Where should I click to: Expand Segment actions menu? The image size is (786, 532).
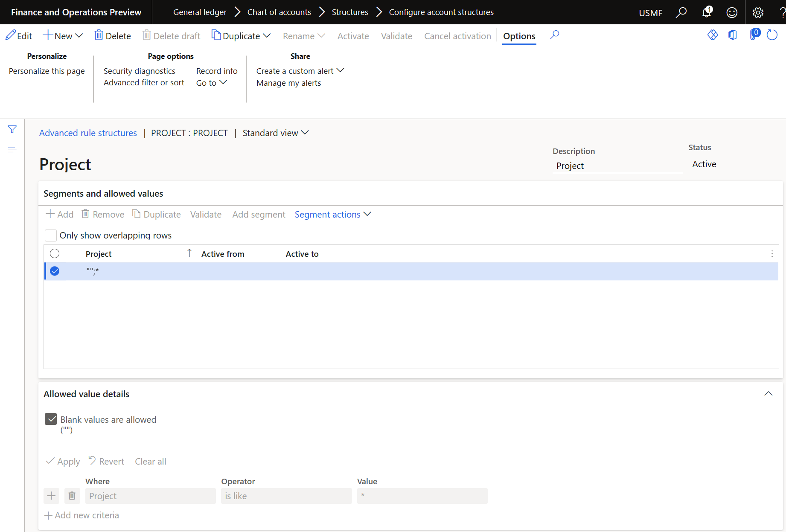point(333,214)
